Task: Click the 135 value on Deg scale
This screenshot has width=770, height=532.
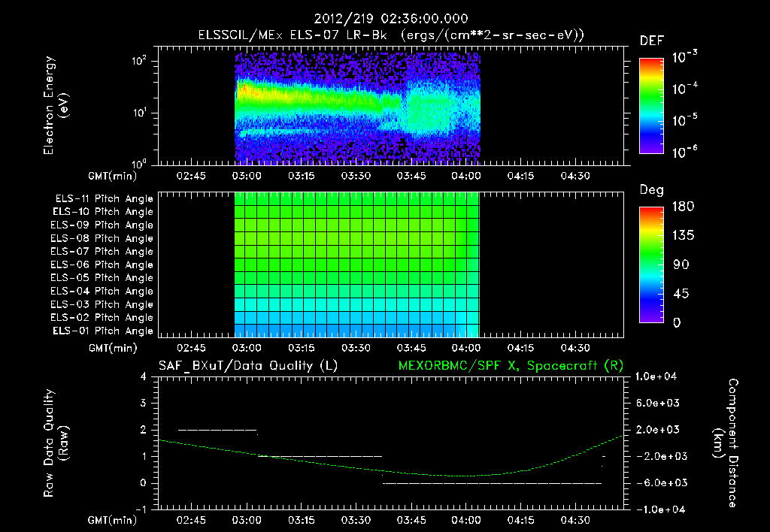Action: (683, 235)
